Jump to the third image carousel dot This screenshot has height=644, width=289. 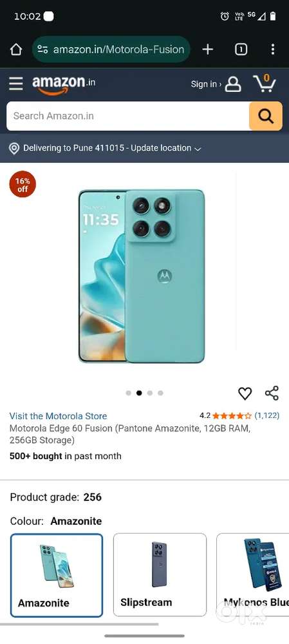(x=150, y=393)
